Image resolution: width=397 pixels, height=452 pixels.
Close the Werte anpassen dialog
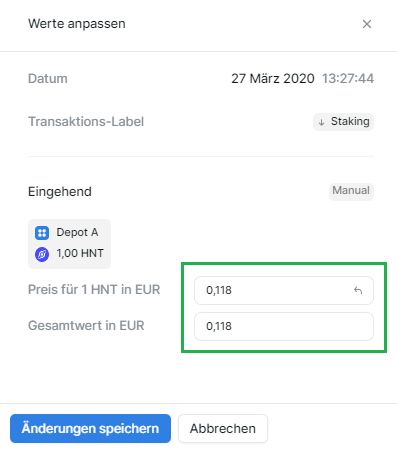click(x=367, y=24)
